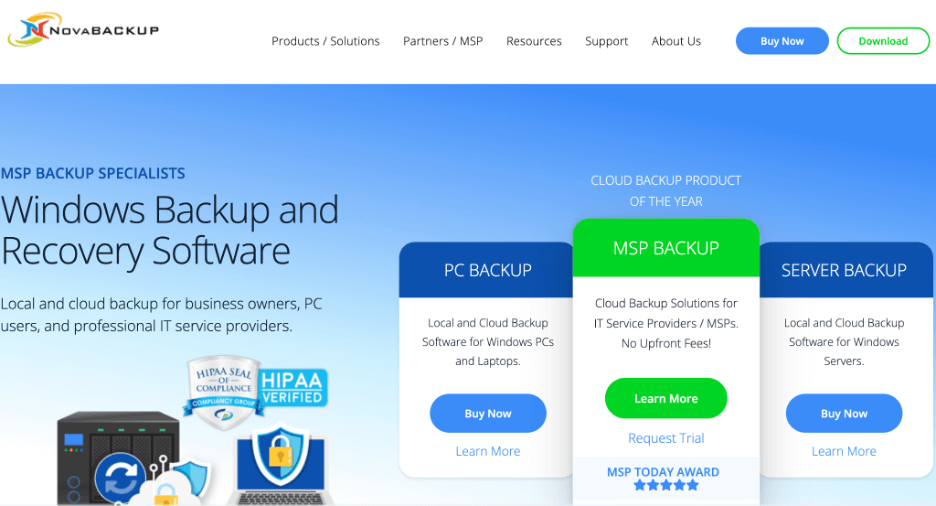
Task: Open the Support menu
Action: (x=606, y=41)
